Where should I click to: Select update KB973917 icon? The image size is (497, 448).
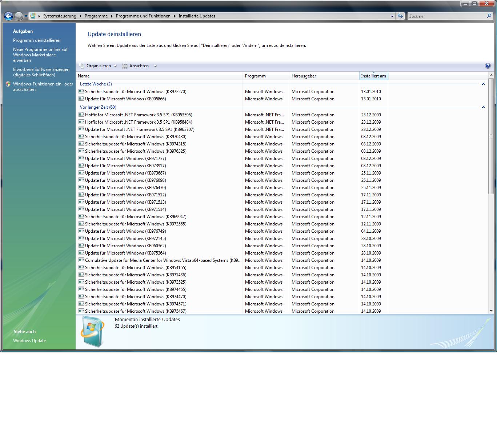[81, 165]
